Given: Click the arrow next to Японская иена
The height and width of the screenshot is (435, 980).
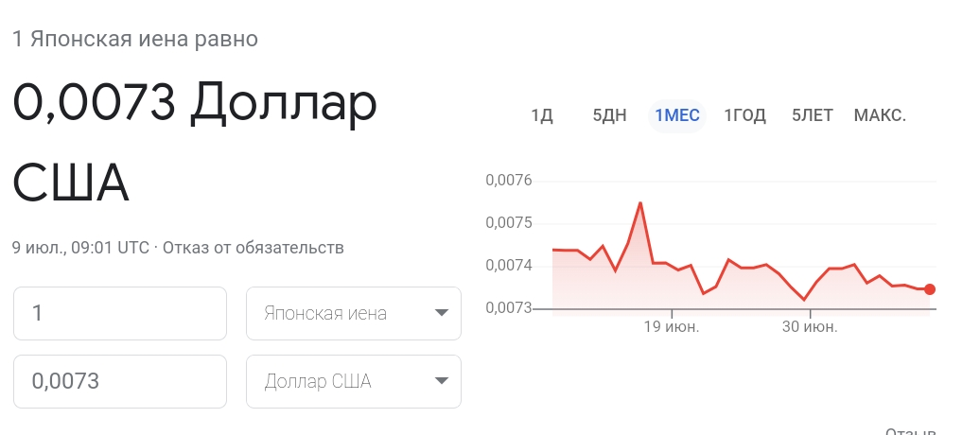Looking at the screenshot, I should point(441,313).
